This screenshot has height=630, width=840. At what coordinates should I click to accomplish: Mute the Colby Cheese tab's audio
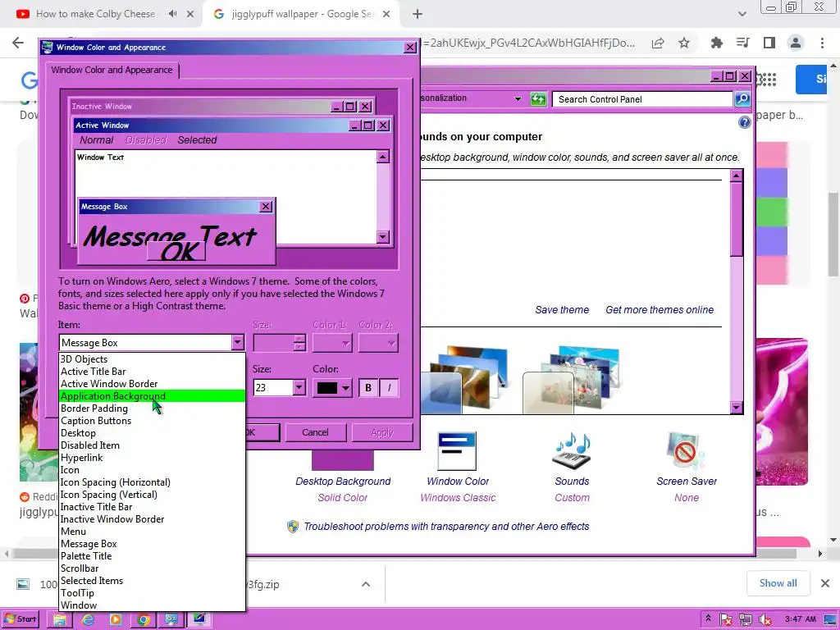172,14
